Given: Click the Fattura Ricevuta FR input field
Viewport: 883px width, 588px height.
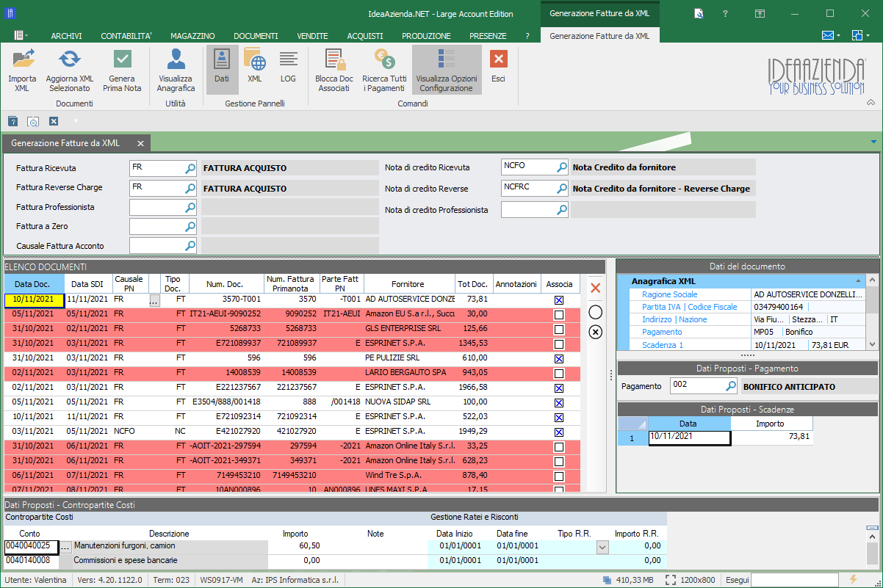Looking at the screenshot, I should tap(157, 168).
